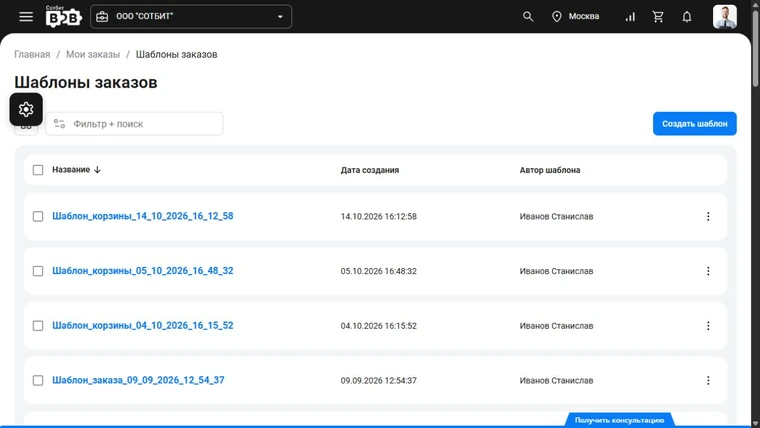Click Иванов Станислав in the 09.09.2026 row
Image resolution: width=760 pixels, height=428 pixels.
(556, 381)
